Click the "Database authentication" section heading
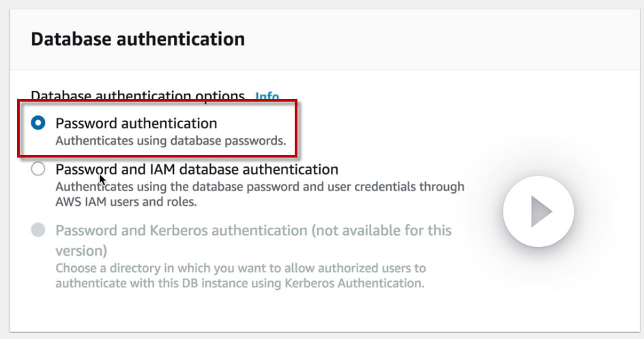 pyautogui.click(x=138, y=39)
